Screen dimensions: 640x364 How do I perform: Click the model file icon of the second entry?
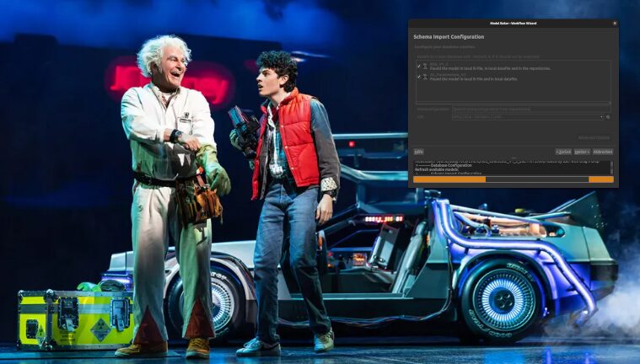tap(426, 76)
